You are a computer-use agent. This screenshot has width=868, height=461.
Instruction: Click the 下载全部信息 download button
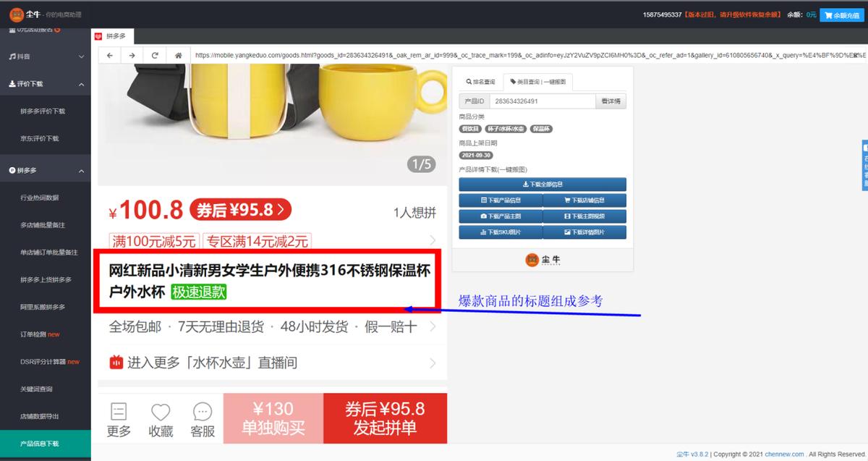544,183
